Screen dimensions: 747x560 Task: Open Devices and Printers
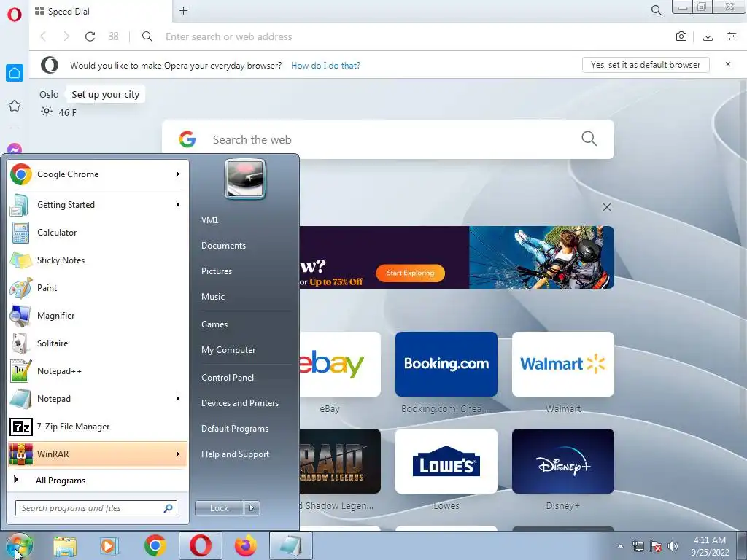(239, 402)
